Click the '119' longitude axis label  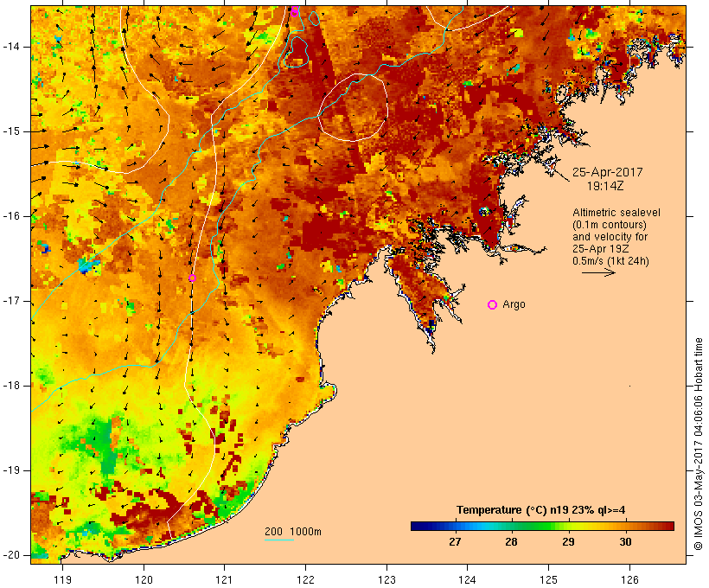tap(62, 579)
